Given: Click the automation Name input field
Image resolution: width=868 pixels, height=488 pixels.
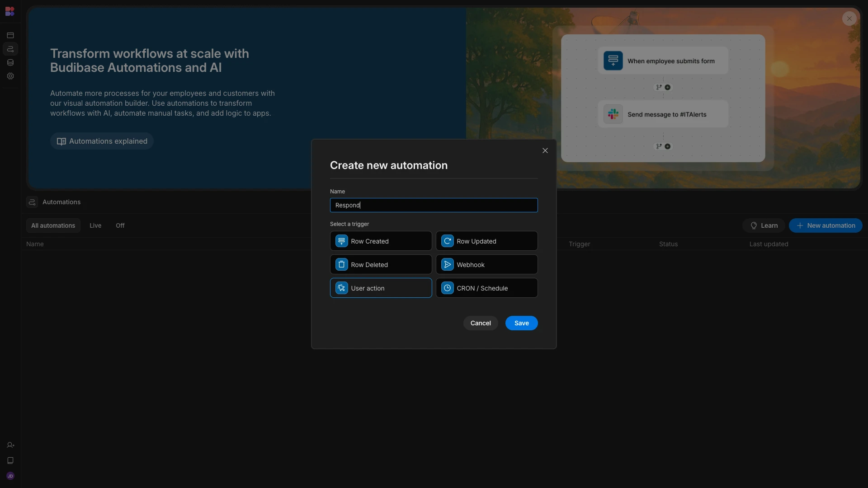Looking at the screenshot, I should [x=434, y=205].
